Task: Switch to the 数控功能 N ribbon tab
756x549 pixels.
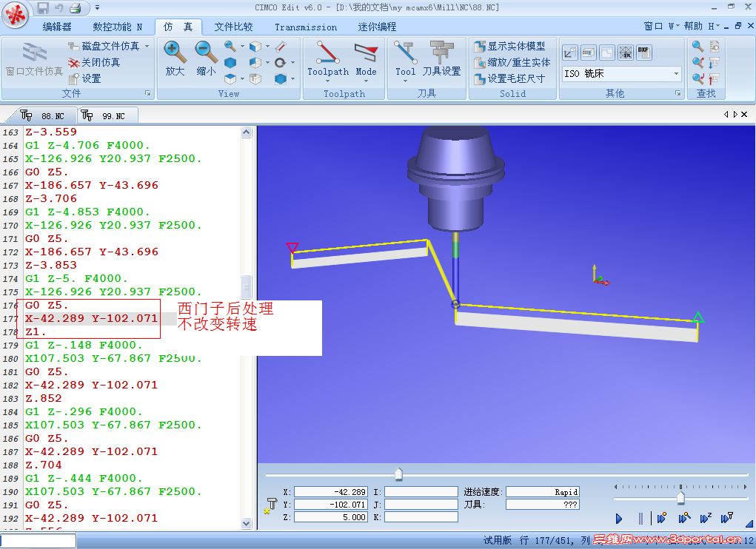Action: click(x=117, y=27)
